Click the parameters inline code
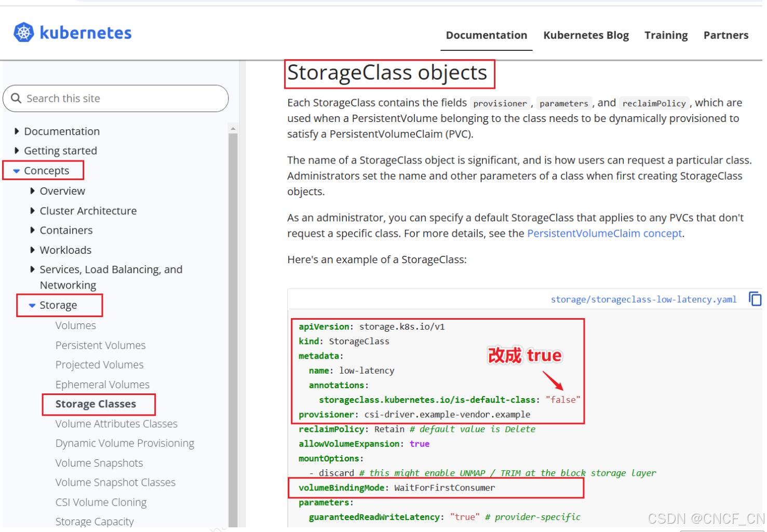This screenshot has width=767, height=532. pyautogui.click(x=564, y=103)
